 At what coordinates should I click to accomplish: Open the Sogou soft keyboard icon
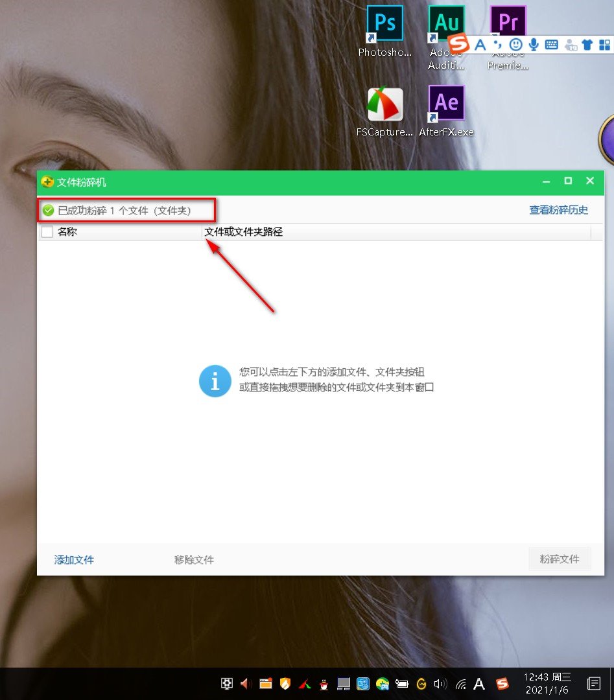(x=551, y=44)
